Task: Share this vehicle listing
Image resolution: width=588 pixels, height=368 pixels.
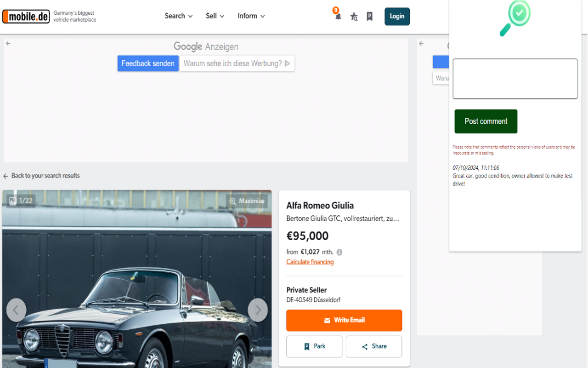Action: 374,346
